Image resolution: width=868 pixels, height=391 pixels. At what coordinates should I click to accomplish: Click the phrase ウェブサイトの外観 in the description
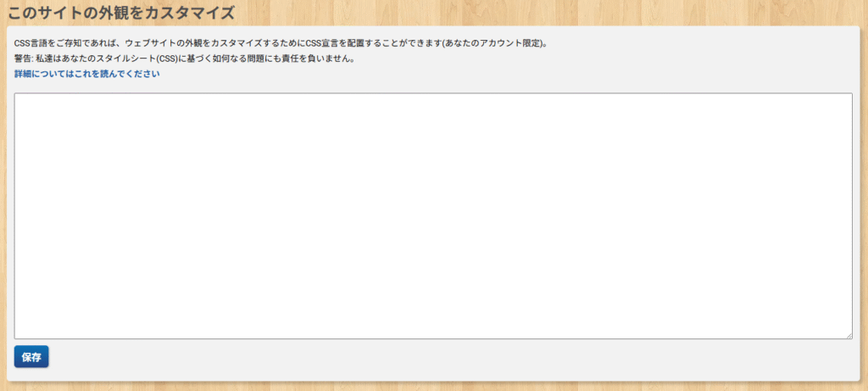(x=164, y=43)
